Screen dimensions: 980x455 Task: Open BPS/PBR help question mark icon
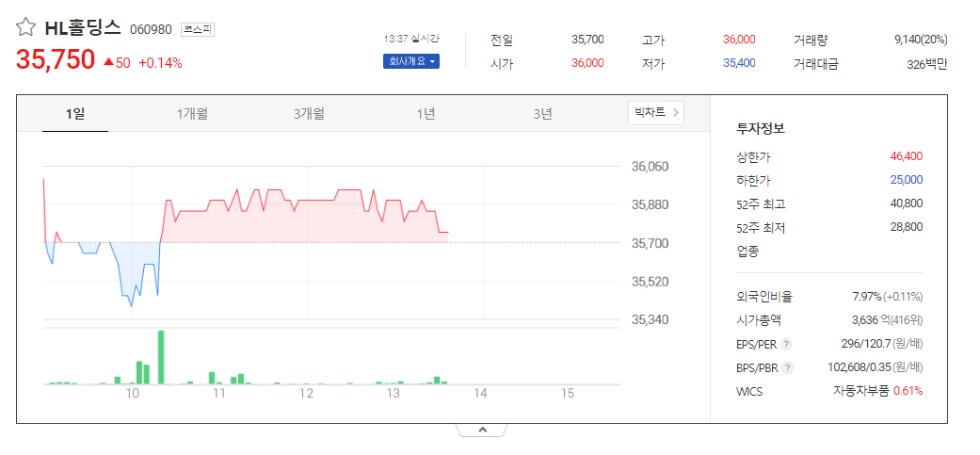point(788,368)
